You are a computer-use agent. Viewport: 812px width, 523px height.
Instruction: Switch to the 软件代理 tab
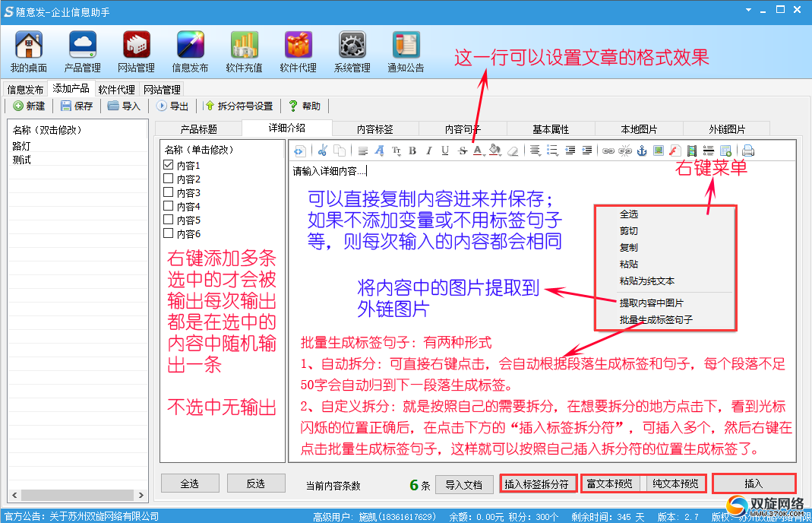[x=116, y=90]
